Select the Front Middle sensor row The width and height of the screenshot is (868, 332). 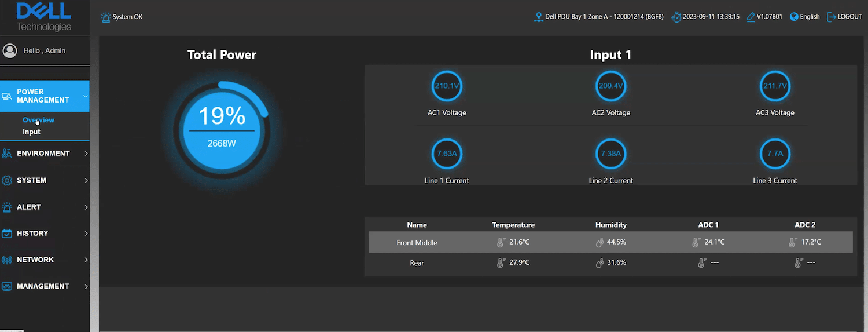(610, 242)
